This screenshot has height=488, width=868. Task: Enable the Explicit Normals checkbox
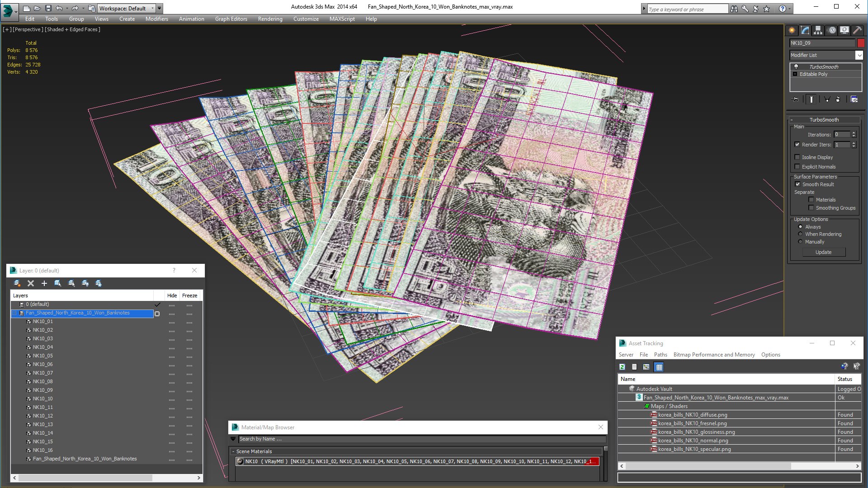click(797, 167)
